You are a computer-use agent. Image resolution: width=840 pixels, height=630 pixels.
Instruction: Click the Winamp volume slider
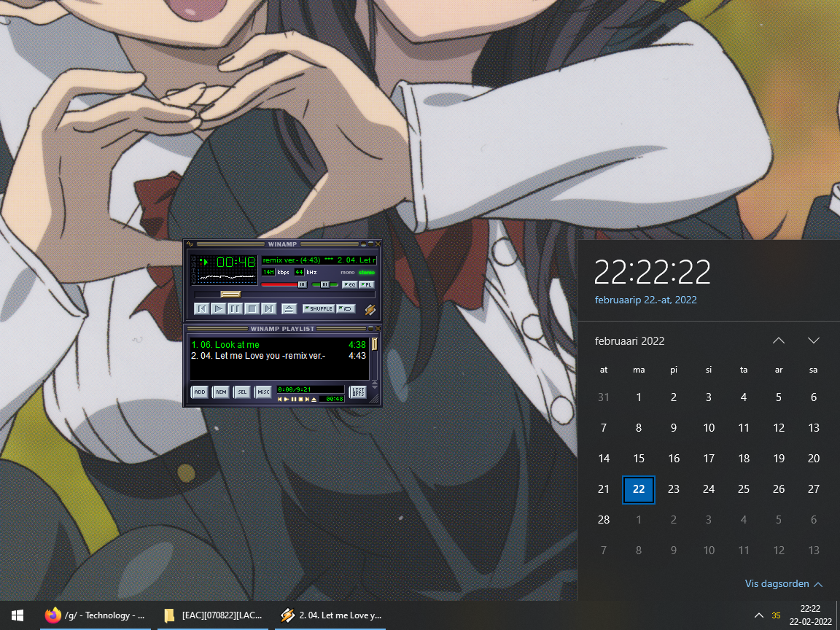[x=284, y=284]
